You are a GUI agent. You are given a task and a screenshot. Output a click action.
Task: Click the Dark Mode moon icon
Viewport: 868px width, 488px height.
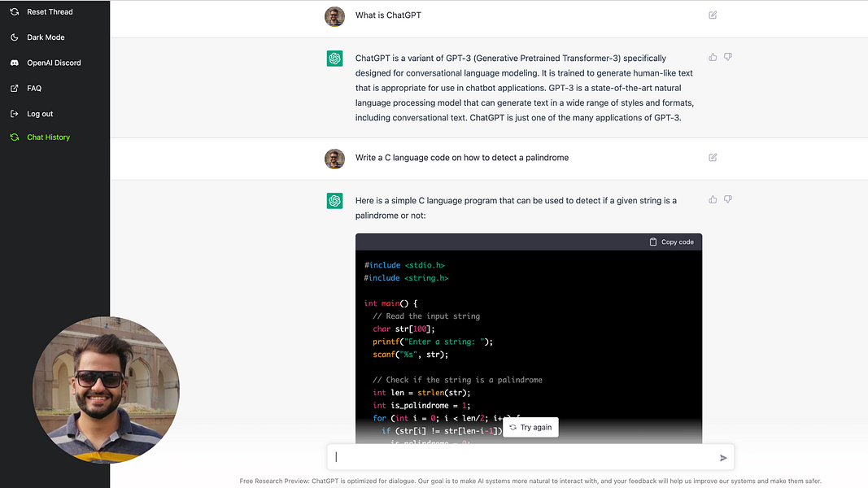15,37
